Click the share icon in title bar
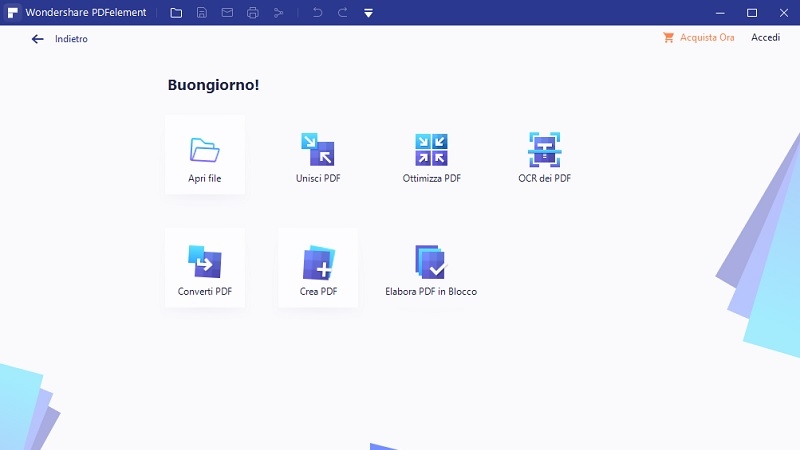 pyautogui.click(x=278, y=13)
